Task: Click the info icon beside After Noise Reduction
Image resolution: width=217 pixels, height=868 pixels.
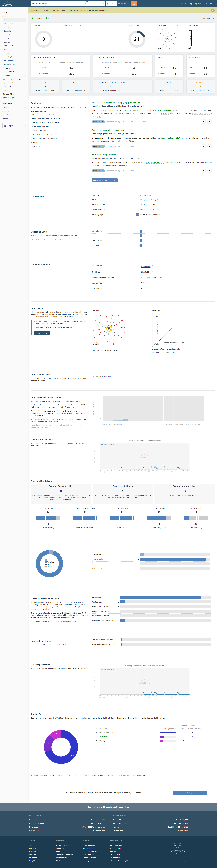Action: 124,82
